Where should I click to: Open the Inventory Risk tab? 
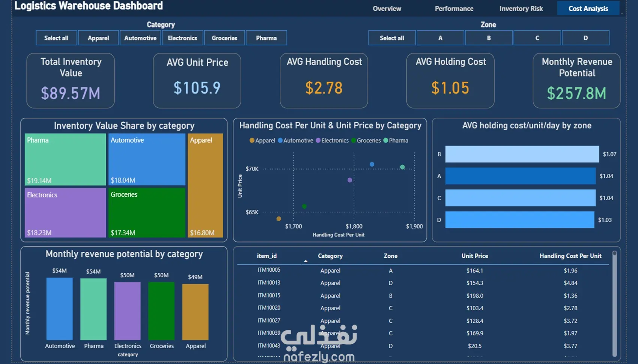[521, 8]
